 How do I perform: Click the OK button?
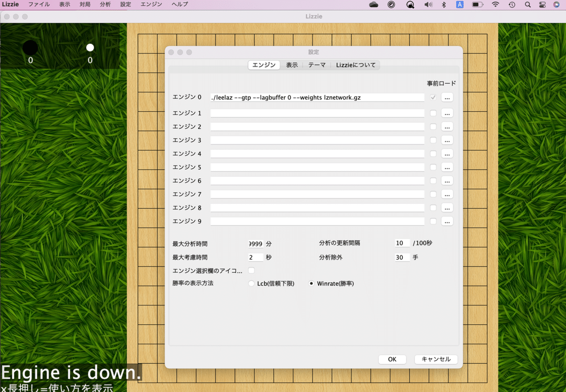(x=392, y=359)
